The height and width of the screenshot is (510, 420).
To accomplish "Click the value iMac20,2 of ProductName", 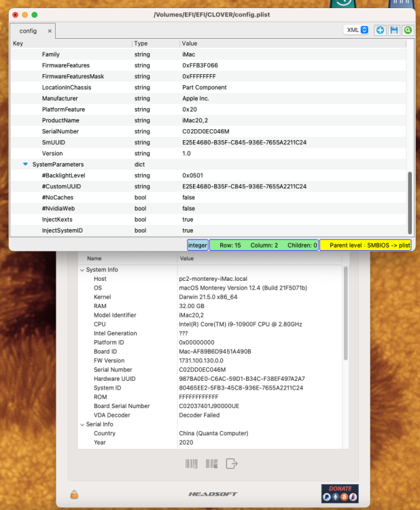I will click(x=195, y=120).
